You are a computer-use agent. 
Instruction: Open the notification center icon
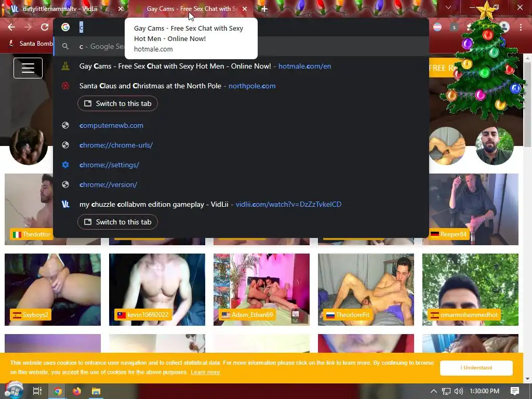tap(515, 391)
